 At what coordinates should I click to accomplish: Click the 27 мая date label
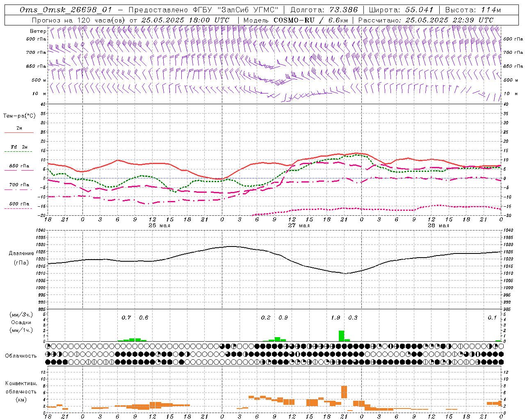point(299,226)
